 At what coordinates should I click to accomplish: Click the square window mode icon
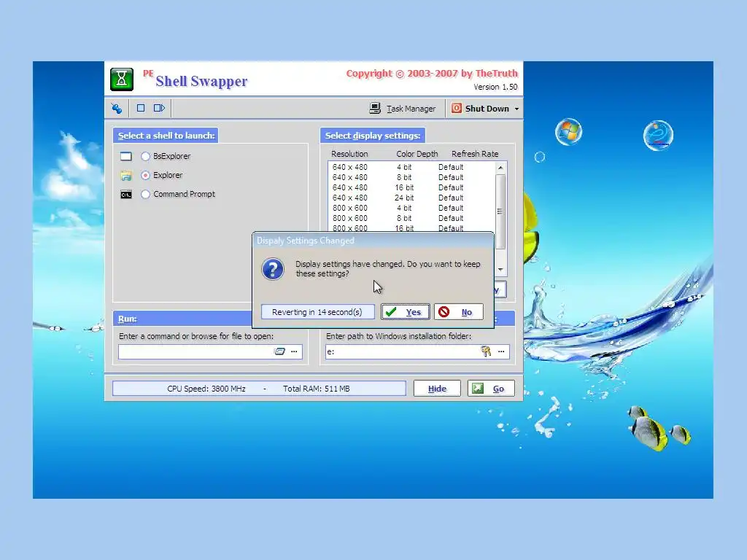[x=141, y=108]
